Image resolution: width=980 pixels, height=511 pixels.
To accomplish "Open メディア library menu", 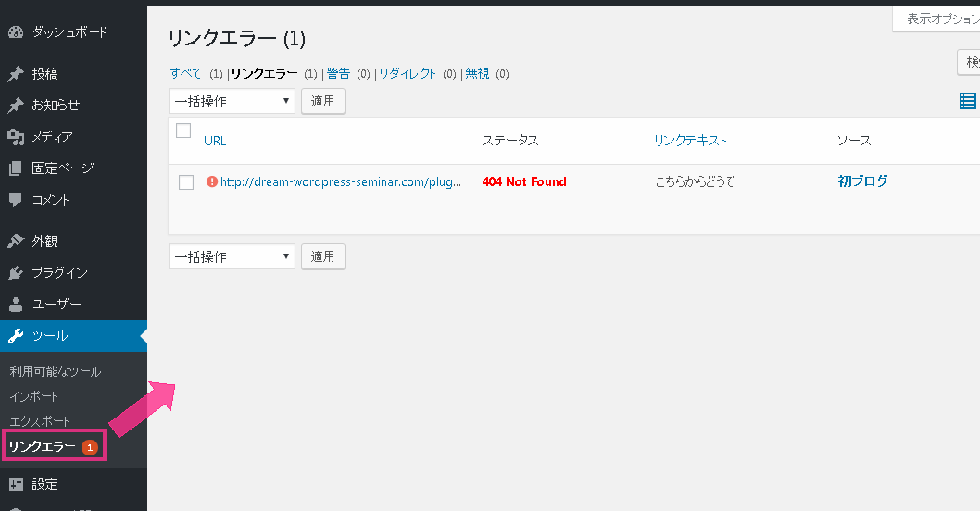I will (x=53, y=136).
